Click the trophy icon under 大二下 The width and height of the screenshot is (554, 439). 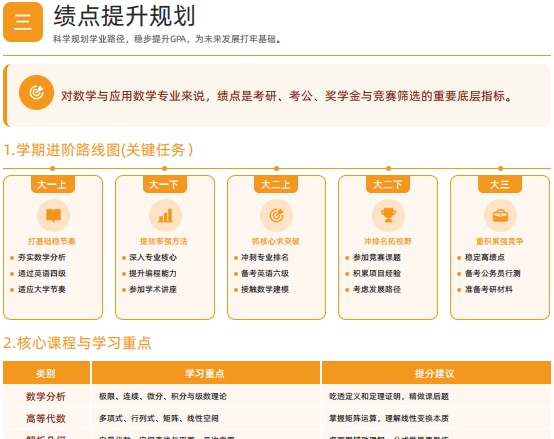(388, 215)
